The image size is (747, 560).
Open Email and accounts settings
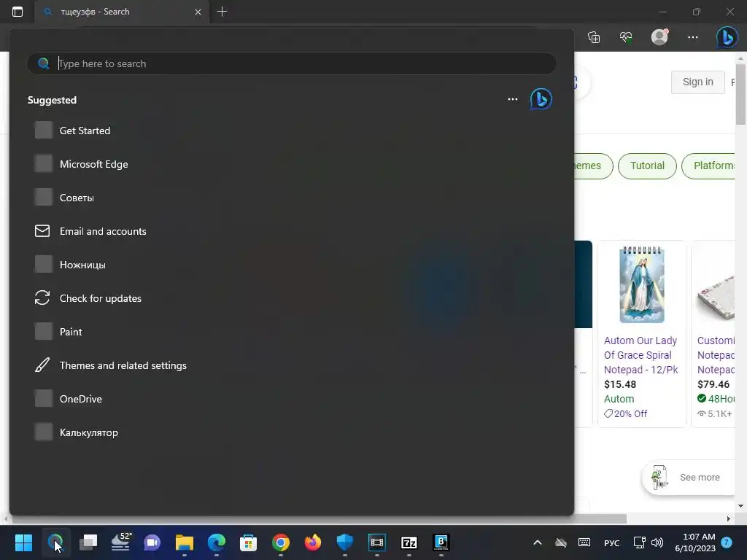click(x=103, y=231)
